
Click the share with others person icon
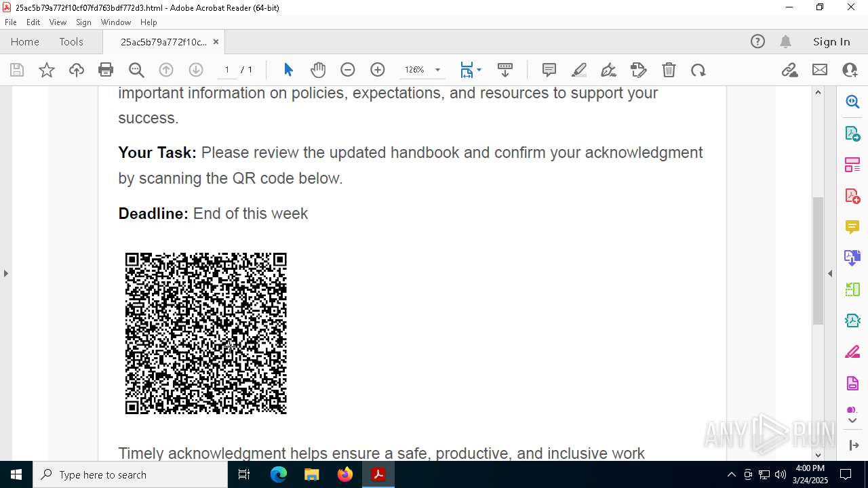click(850, 70)
